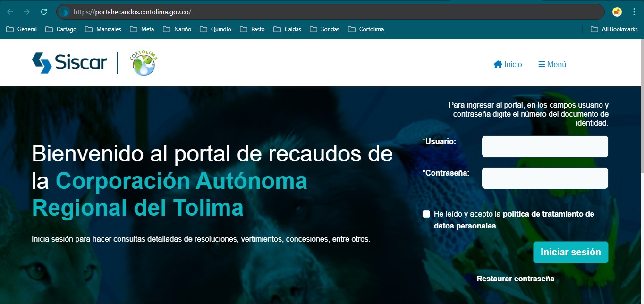The width and height of the screenshot is (644, 304).
Task: Expand the All Bookmarks folder
Action: [x=614, y=29]
